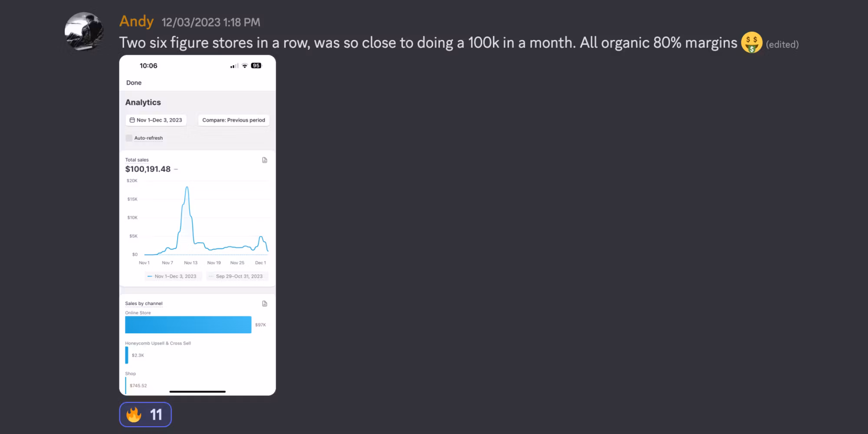The width and height of the screenshot is (868, 434).
Task: Click the Honeycomb Upsell & Cross Sell bar
Action: (x=127, y=355)
